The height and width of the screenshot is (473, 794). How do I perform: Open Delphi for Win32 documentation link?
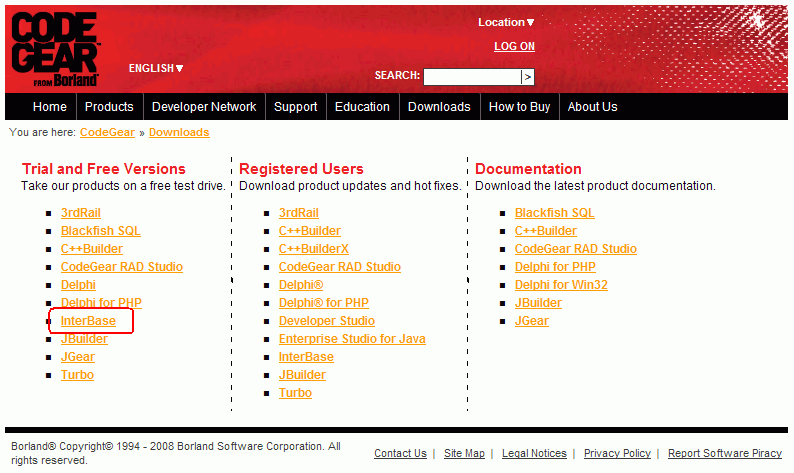click(x=561, y=285)
